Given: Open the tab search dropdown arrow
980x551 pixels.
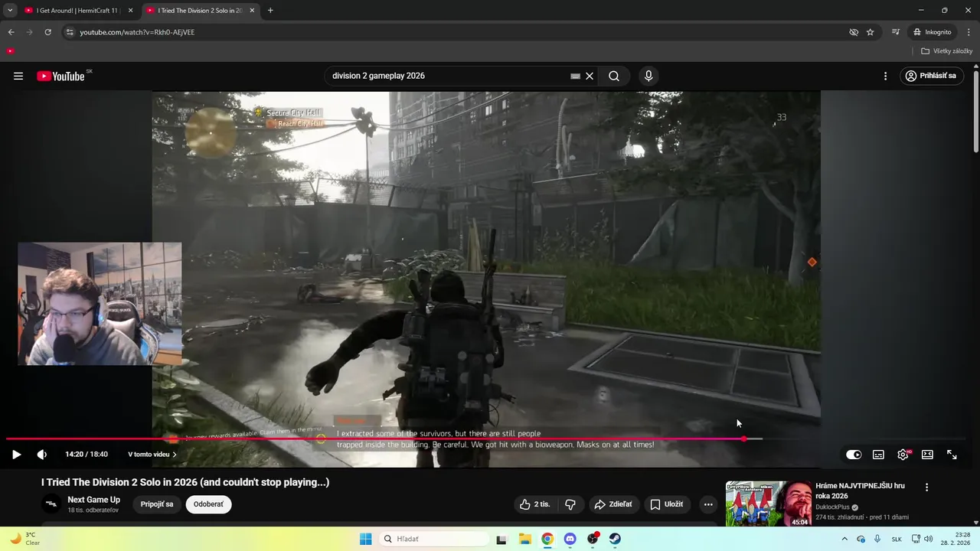Looking at the screenshot, I should 10,11.
